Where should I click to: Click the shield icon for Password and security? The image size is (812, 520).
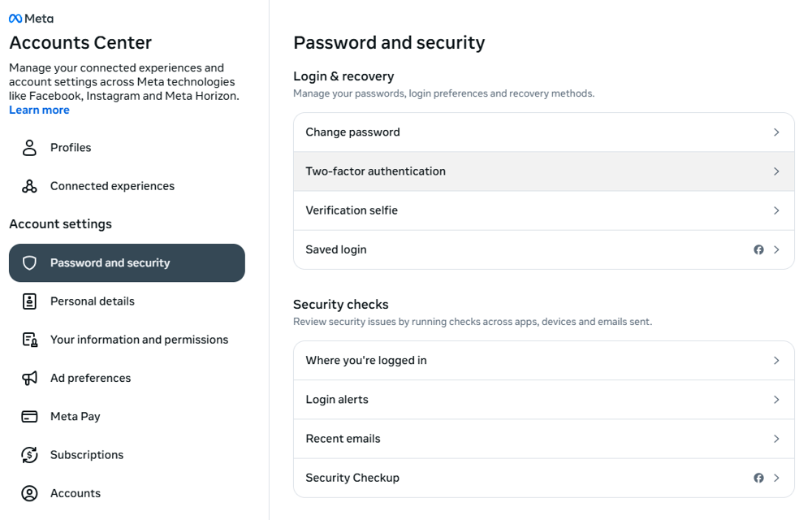pyautogui.click(x=30, y=262)
